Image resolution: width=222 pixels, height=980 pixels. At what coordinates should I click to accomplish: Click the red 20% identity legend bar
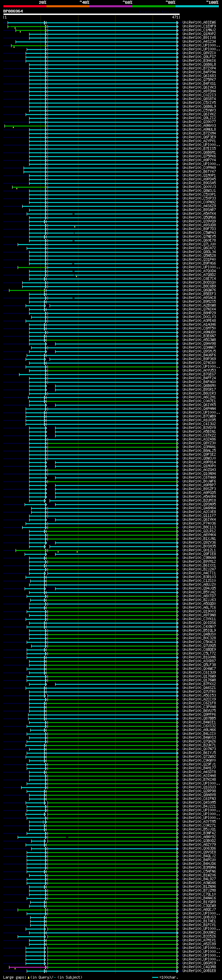click(25, 6)
